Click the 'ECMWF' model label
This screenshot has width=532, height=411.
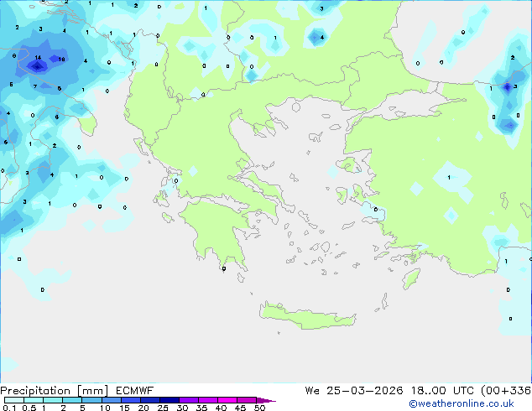pyautogui.click(x=135, y=391)
